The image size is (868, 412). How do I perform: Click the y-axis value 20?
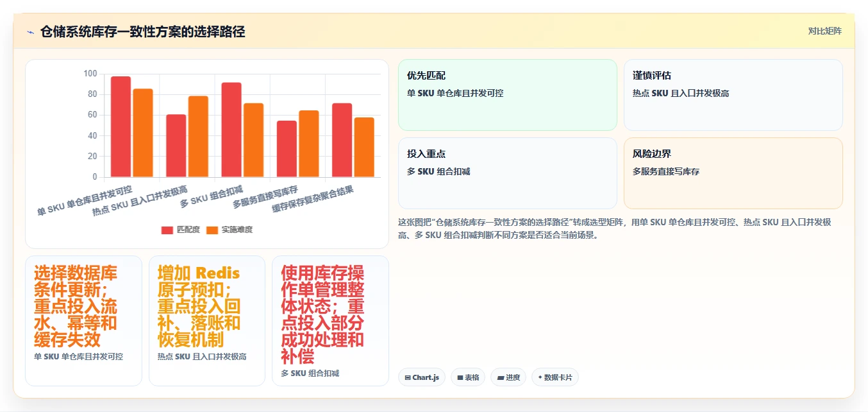coord(92,156)
